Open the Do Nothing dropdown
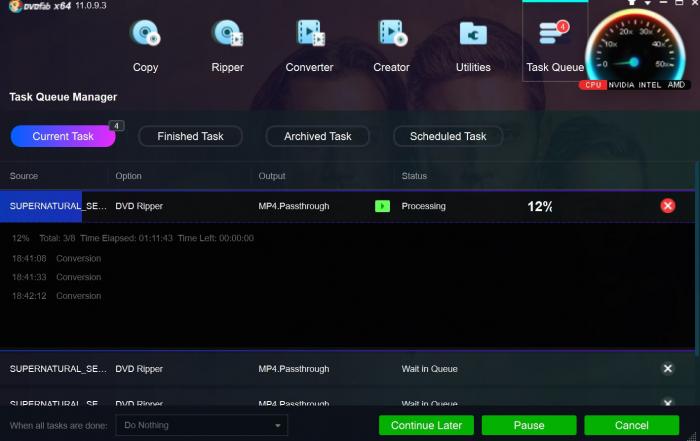 click(201, 425)
